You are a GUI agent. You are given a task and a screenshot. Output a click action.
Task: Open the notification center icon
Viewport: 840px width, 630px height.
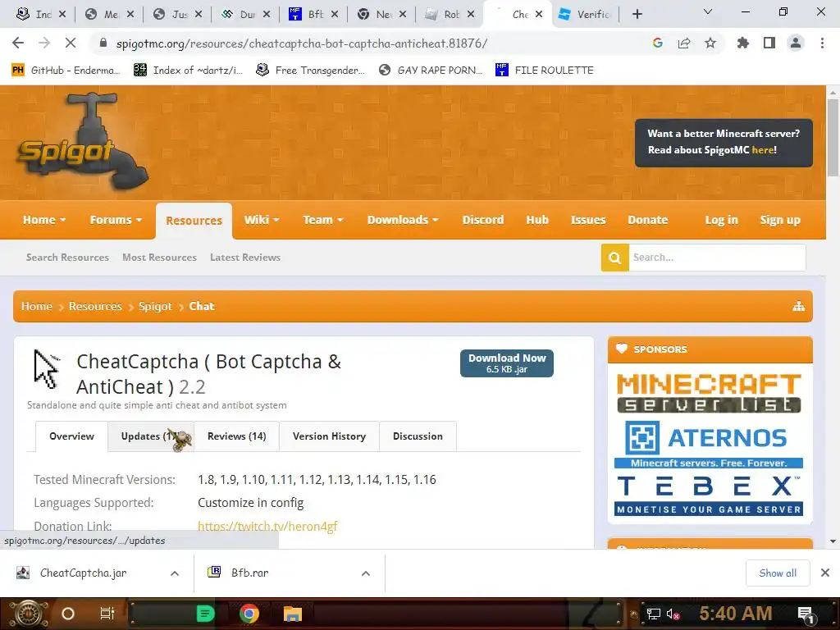click(806, 614)
